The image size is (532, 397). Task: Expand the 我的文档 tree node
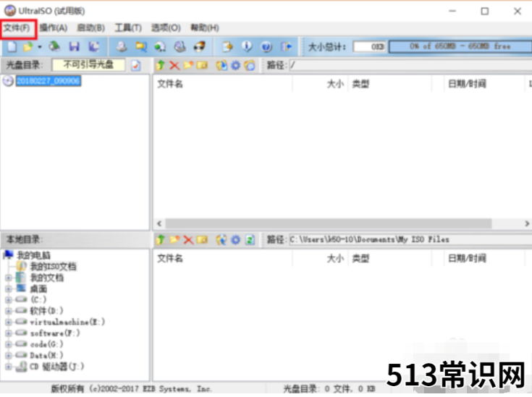point(9,278)
